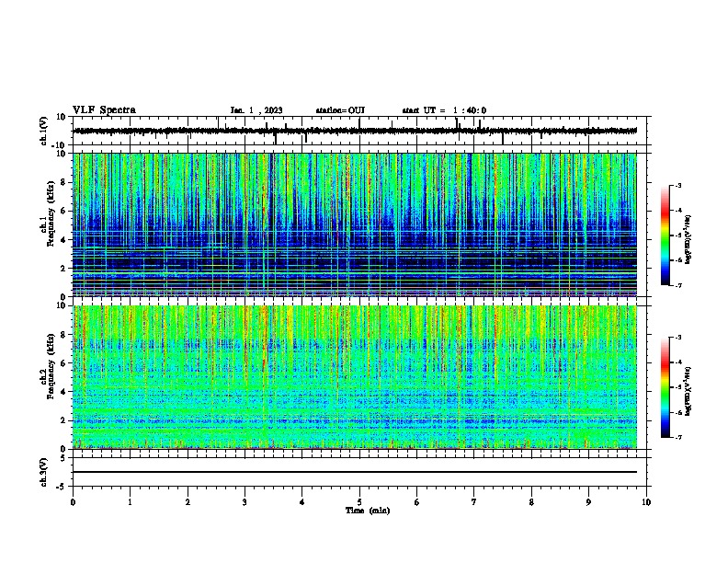Click the "5" time axis tick label
The width and height of the screenshot is (728, 563).
[359, 502]
